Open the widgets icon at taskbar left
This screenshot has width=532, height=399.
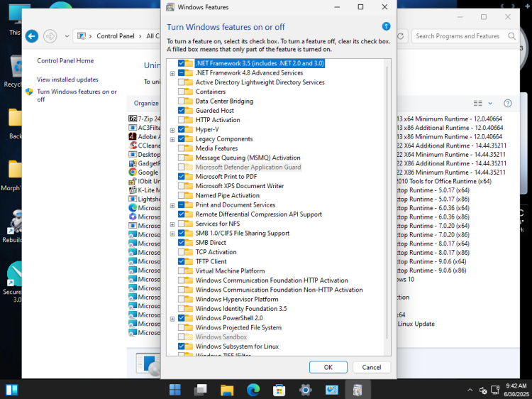pyautogui.click(x=12, y=390)
